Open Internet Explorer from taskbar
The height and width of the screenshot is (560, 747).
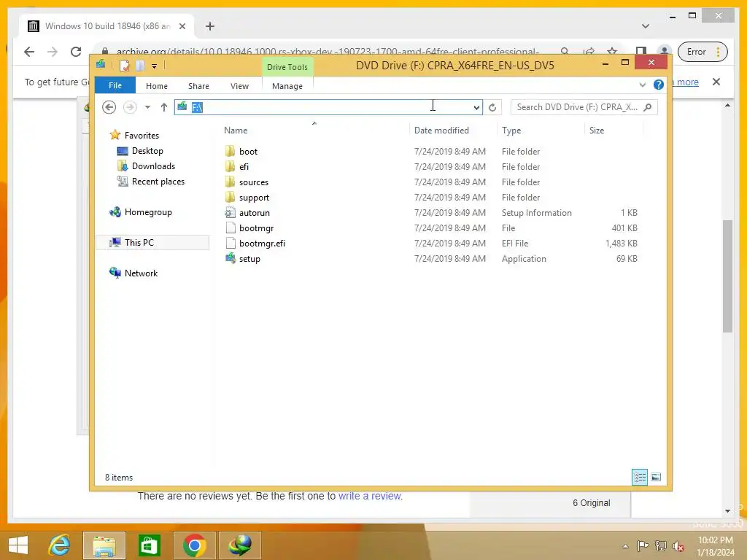(60, 545)
